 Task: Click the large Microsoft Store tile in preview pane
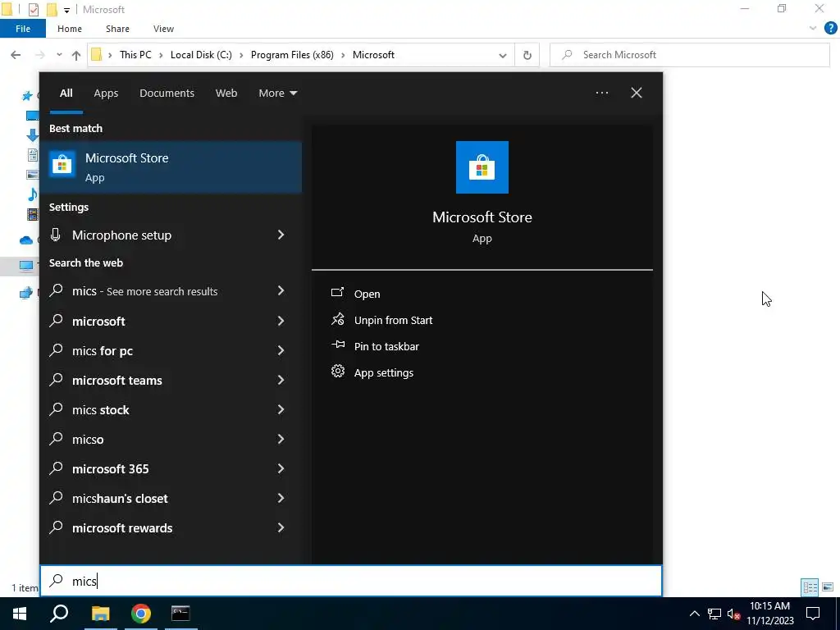pyautogui.click(x=482, y=167)
